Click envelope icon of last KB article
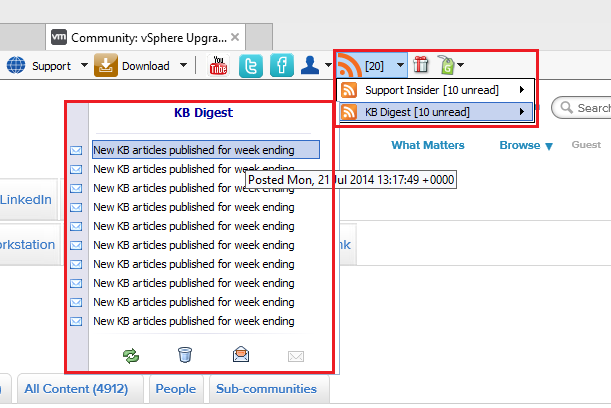 tap(76, 321)
